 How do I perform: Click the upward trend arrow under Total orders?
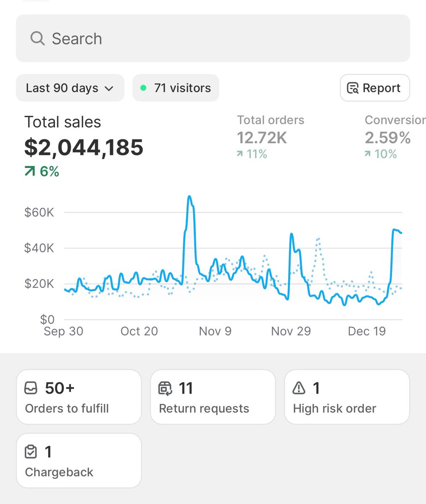[239, 155]
